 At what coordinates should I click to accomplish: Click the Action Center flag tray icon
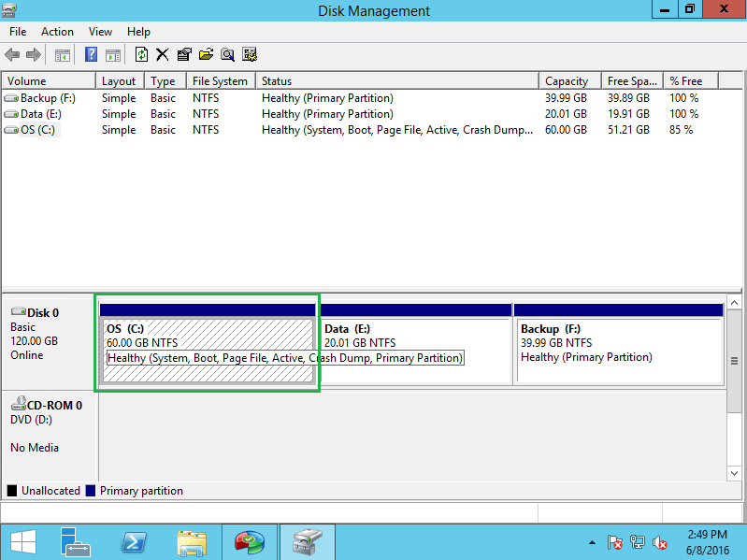(x=614, y=542)
